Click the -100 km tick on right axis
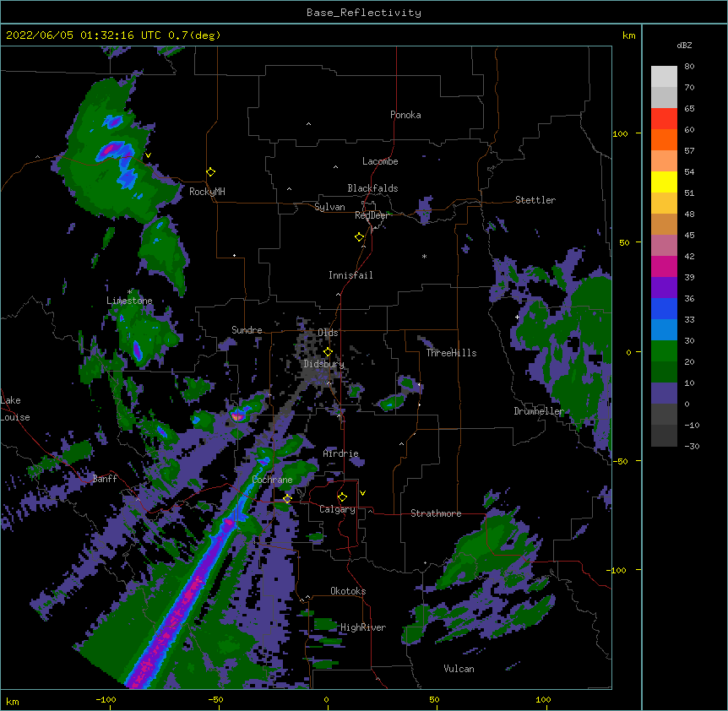 [617, 570]
